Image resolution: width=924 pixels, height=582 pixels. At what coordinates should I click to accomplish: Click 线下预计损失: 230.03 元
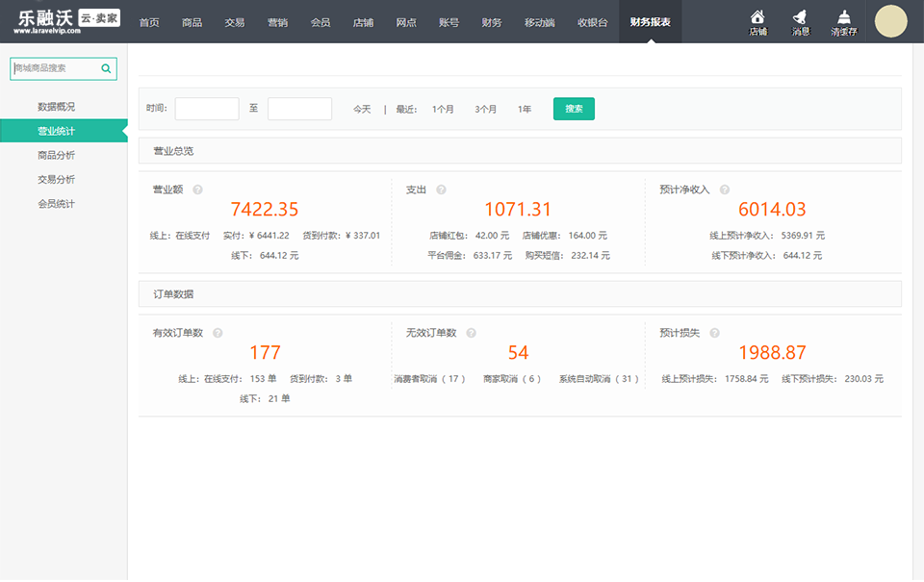[833, 379]
